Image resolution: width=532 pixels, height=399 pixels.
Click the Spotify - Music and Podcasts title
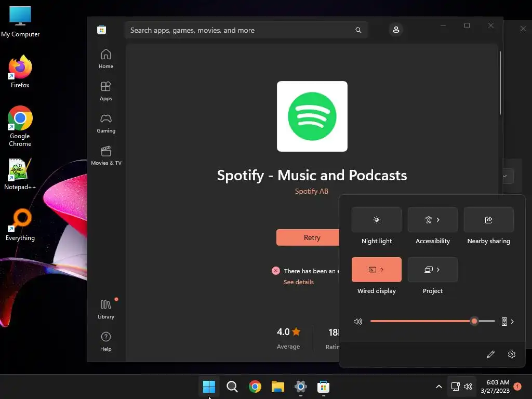tap(312, 176)
